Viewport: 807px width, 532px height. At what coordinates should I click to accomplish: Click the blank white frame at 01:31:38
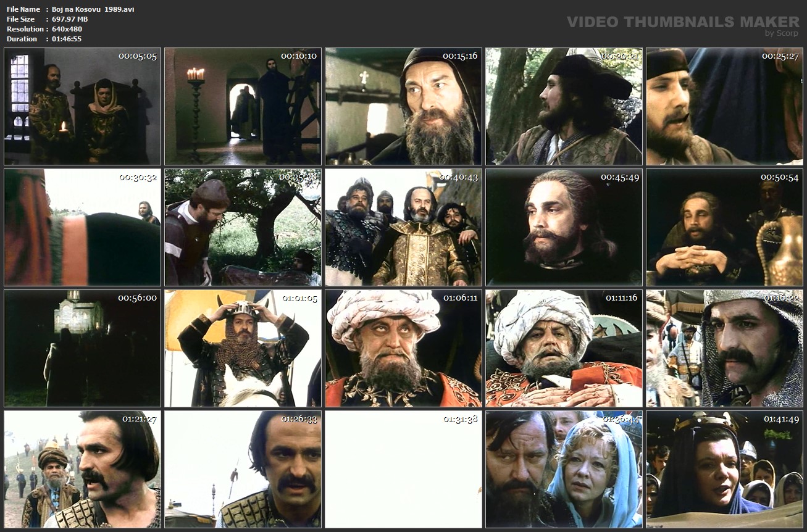403,469
